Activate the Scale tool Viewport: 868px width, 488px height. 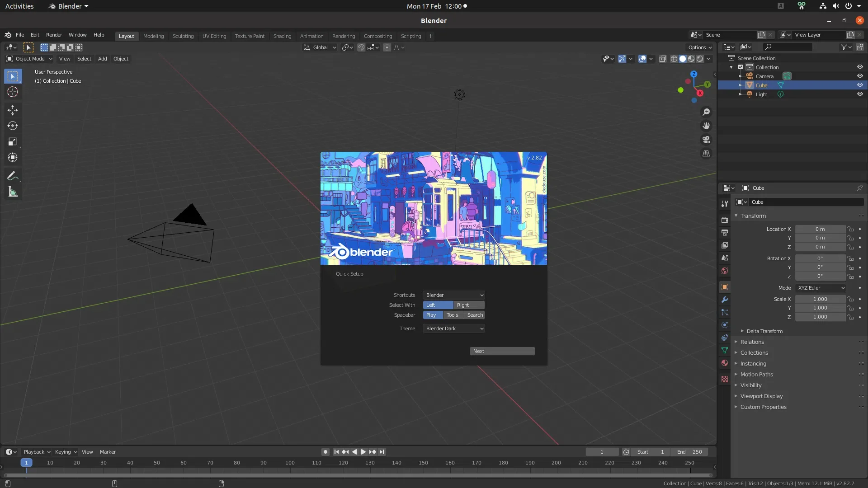(13, 142)
